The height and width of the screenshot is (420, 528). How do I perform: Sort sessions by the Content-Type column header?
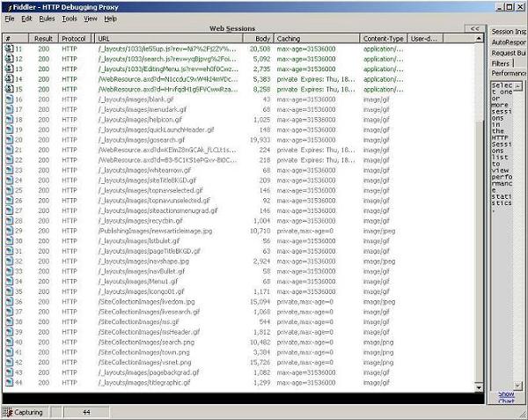click(x=384, y=39)
